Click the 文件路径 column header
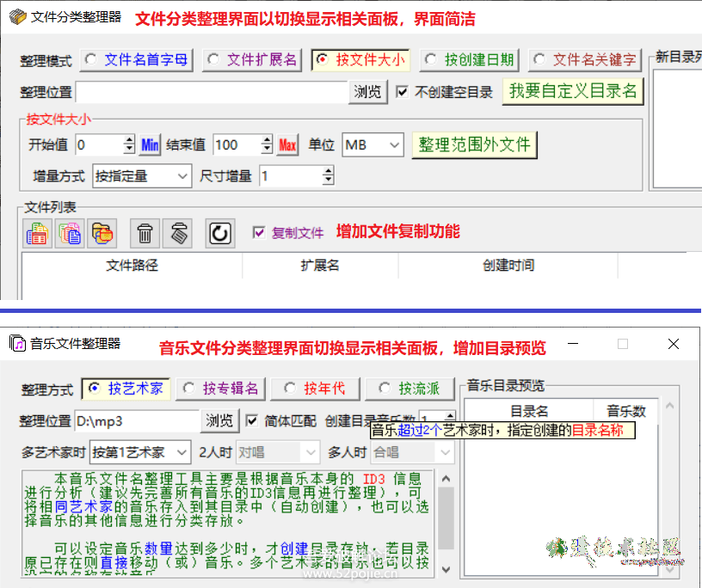702x588 pixels. click(x=132, y=266)
